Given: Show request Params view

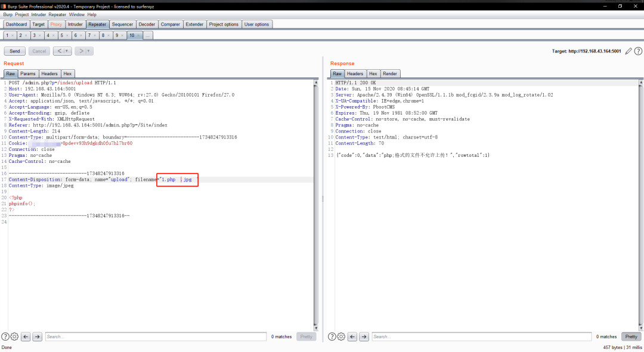Looking at the screenshot, I should [x=28, y=73].
